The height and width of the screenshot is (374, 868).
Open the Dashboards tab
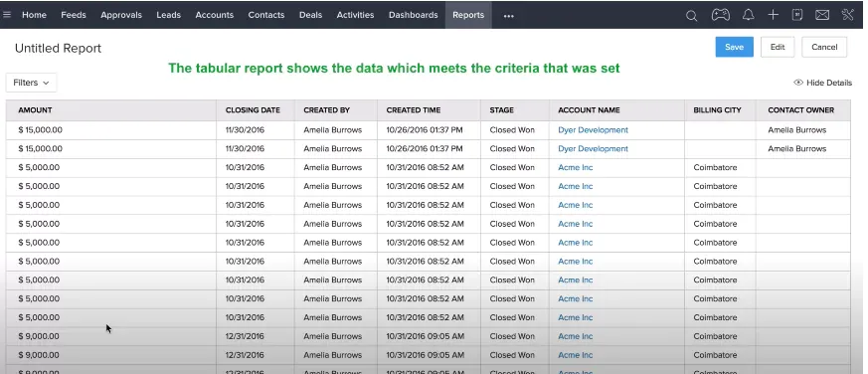tap(414, 15)
